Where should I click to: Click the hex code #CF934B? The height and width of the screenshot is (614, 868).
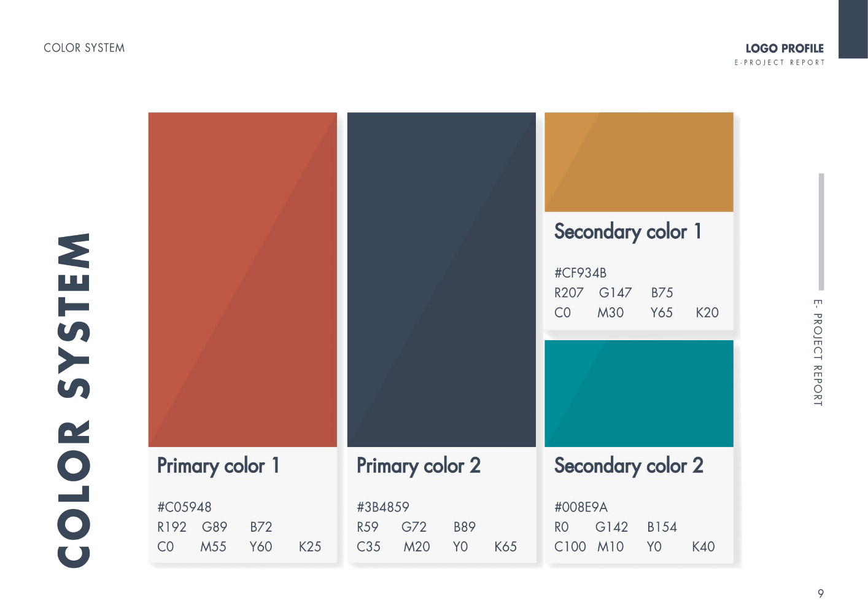click(x=580, y=273)
